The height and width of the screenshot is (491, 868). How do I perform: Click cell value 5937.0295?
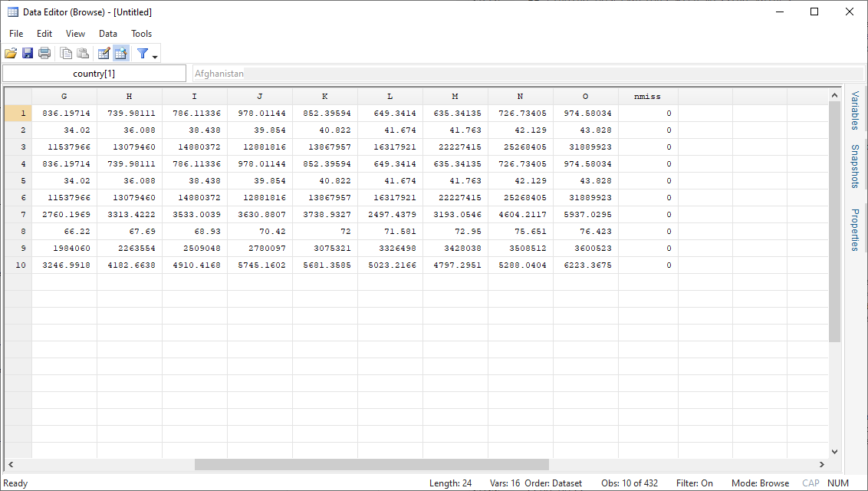(587, 215)
